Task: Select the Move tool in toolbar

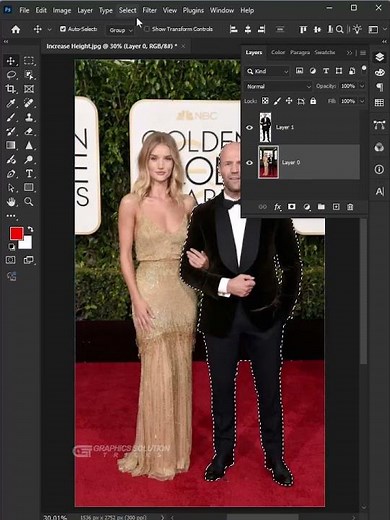Action: tap(11, 61)
